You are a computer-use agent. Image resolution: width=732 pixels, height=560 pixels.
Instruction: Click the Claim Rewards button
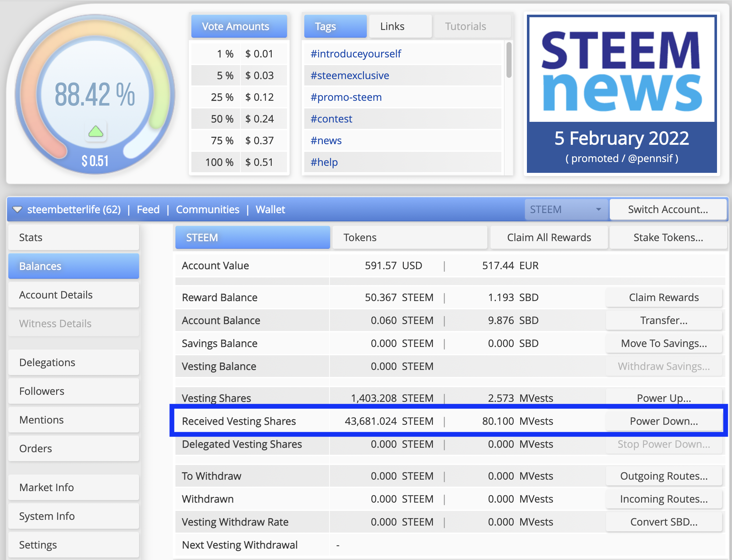[664, 297]
